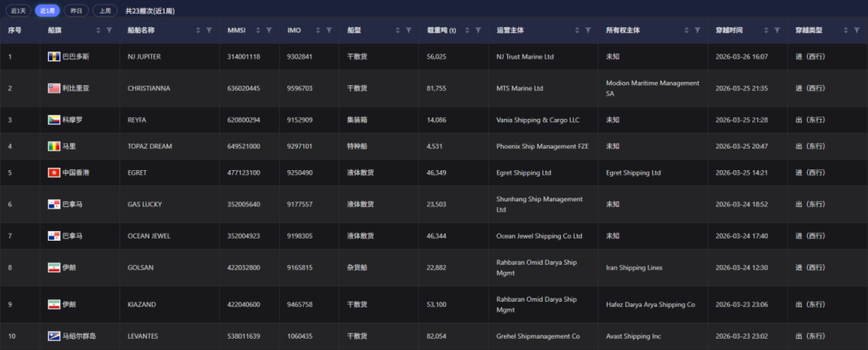
Task: Open the 船型 column filter funnel
Action: coord(408,30)
